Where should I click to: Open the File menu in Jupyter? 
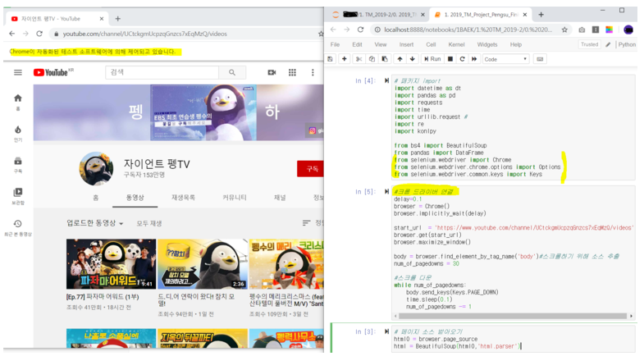click(x=336, y=44)
